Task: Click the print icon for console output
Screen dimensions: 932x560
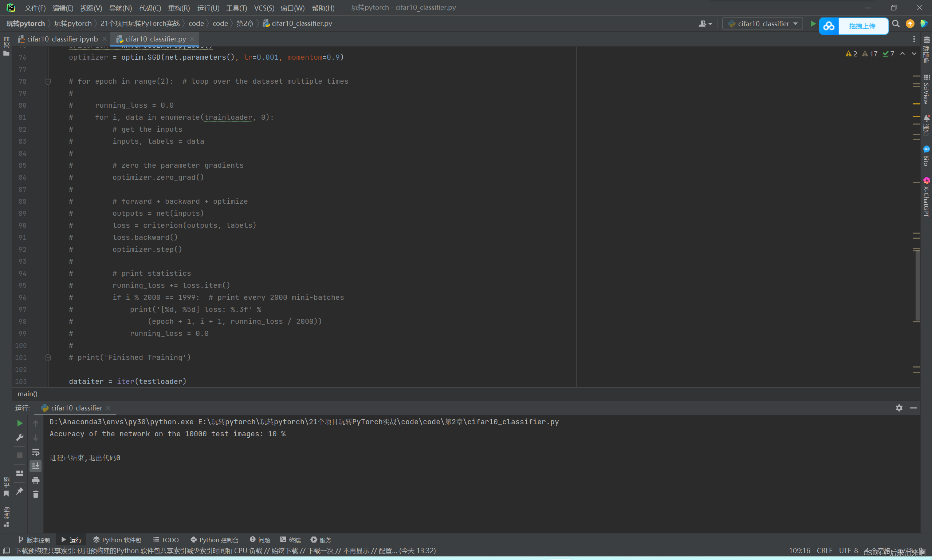Action: click(x=35, y=480)
